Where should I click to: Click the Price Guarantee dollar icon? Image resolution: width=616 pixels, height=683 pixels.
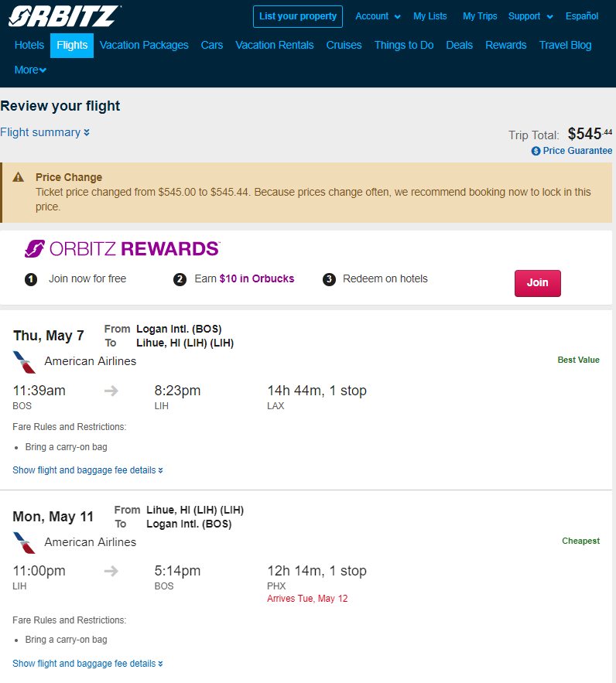point(536,151)
